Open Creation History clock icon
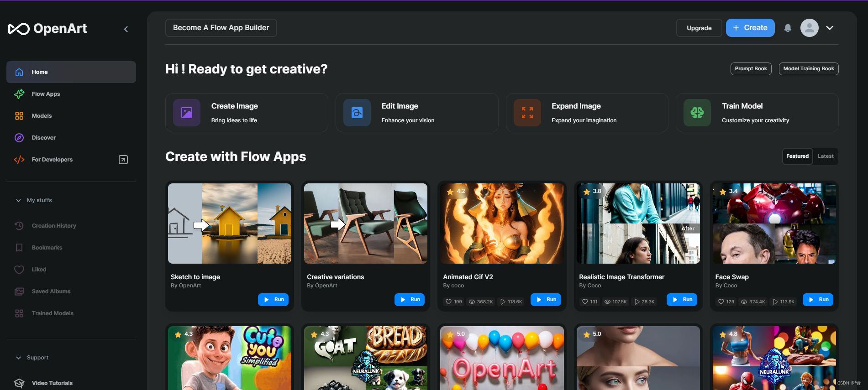 pos(19,226)
